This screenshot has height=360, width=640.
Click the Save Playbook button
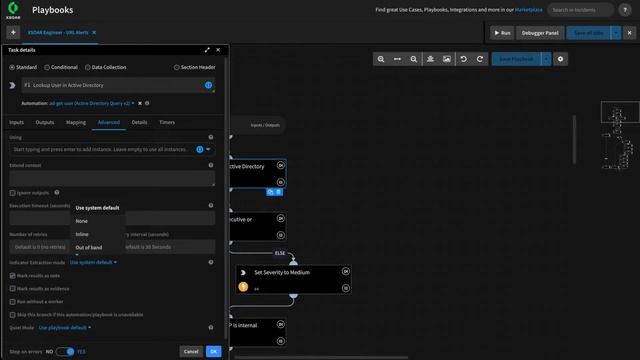pos(516,59)
